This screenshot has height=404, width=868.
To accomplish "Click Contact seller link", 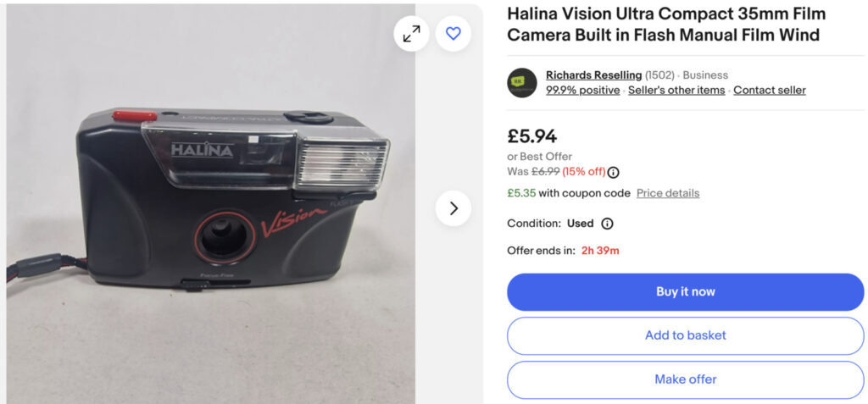I will pos(769,91).
